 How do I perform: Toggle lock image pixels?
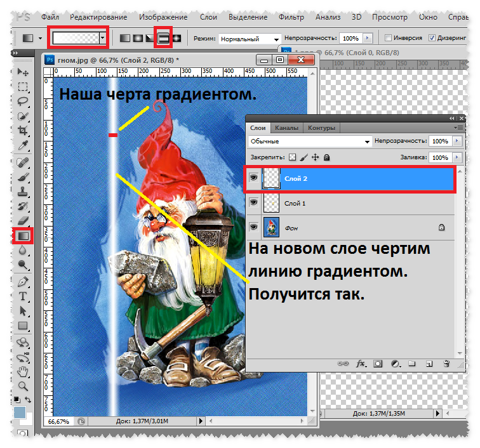tap(304, 157)
